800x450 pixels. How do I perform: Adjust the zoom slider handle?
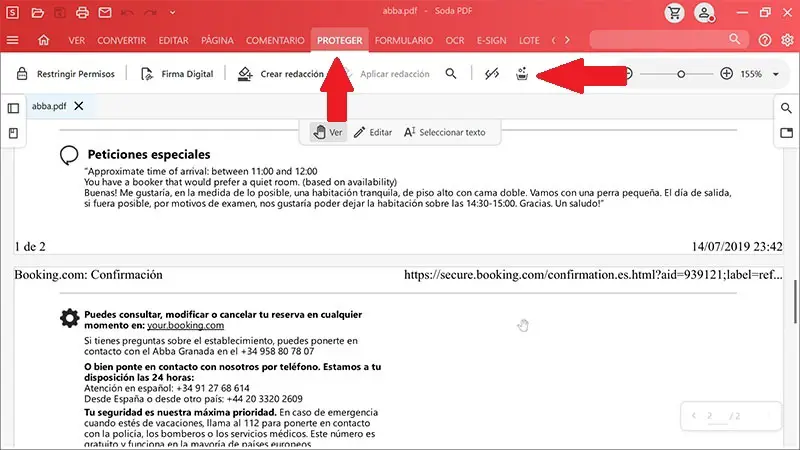click(x=681, y=74)
